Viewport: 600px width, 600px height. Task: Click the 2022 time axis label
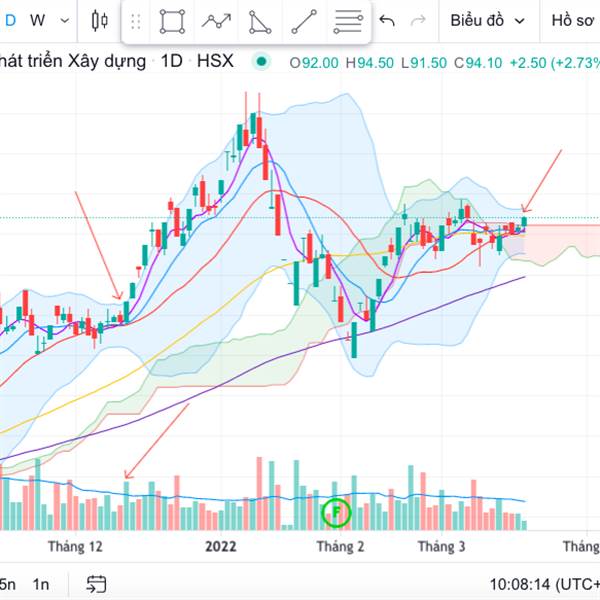221,546
